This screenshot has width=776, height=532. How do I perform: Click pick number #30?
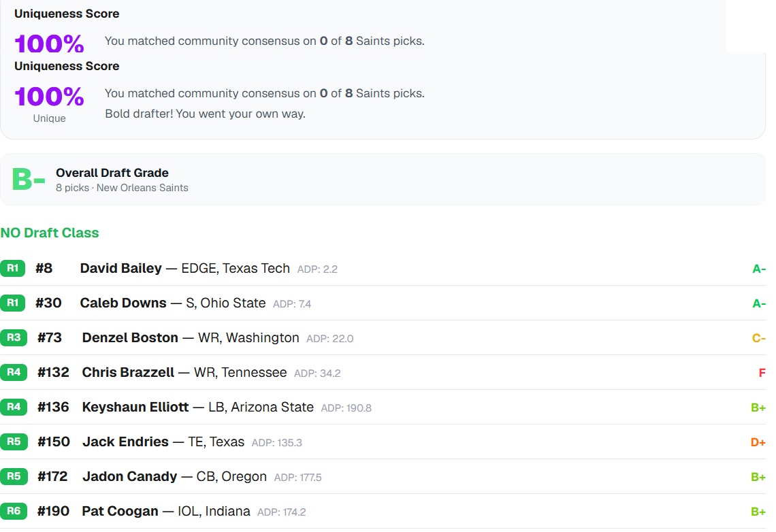48,303
